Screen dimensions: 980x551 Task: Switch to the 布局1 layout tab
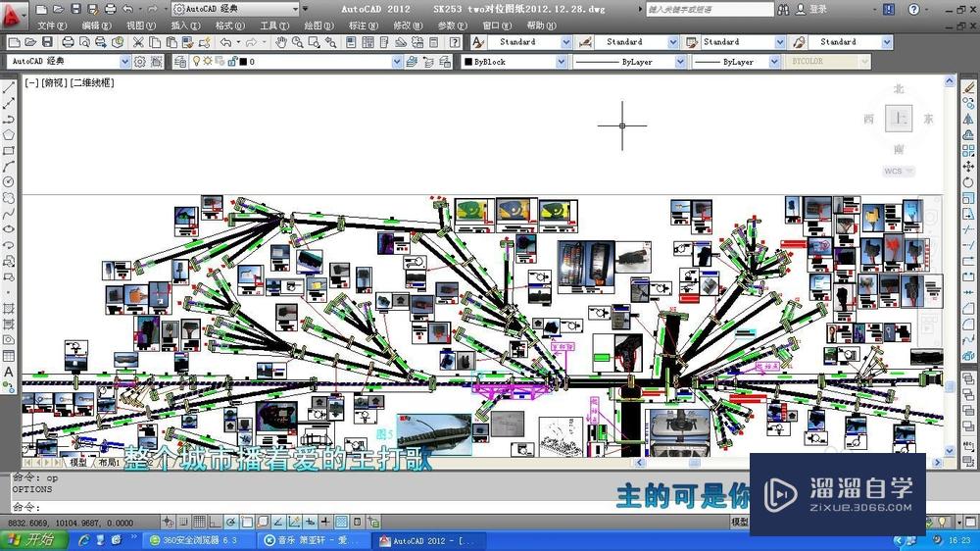pos(109,462)
